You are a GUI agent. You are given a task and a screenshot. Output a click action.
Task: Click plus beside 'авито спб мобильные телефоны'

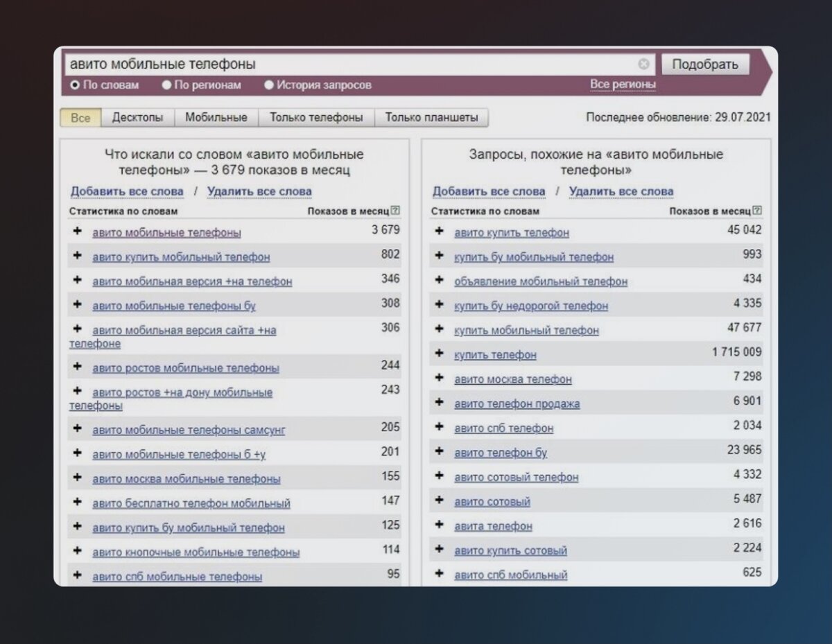(78, 575)
